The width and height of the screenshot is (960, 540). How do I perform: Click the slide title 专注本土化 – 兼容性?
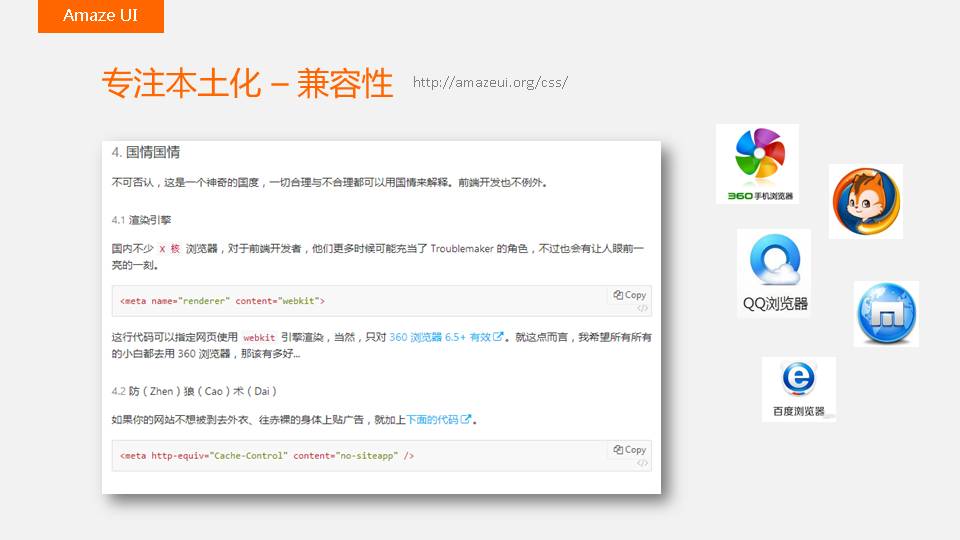click(247, 83)
